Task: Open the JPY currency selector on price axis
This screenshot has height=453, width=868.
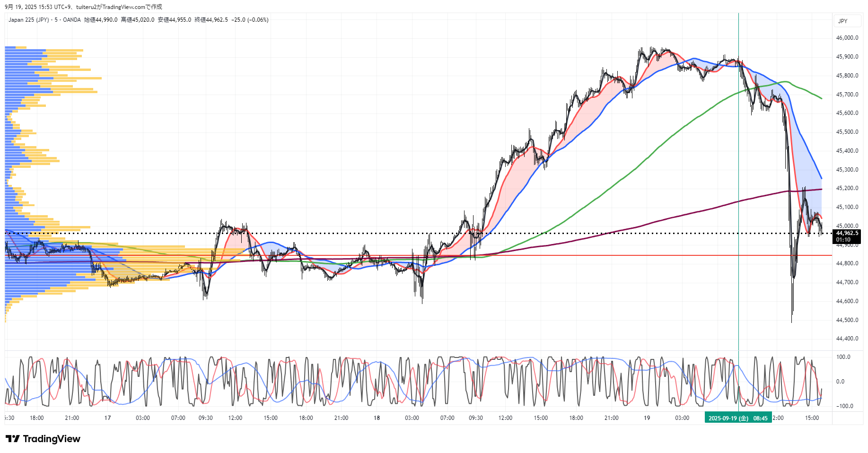Action: click(x=842, y=21)
